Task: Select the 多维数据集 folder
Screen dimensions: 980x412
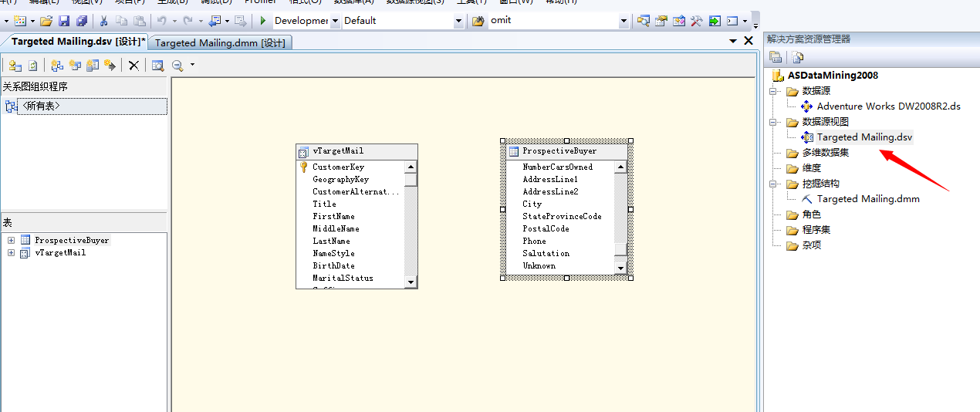Action: [x=825, y=153]
